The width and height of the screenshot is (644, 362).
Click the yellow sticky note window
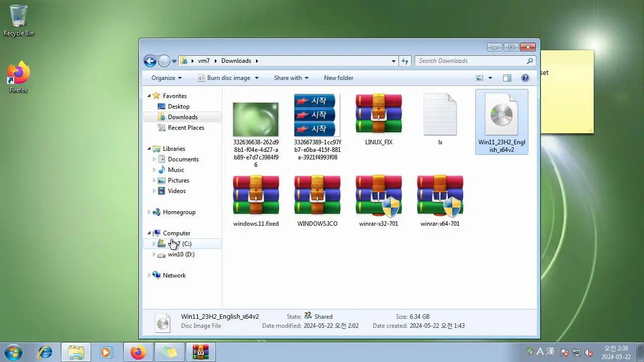point(567,92)
